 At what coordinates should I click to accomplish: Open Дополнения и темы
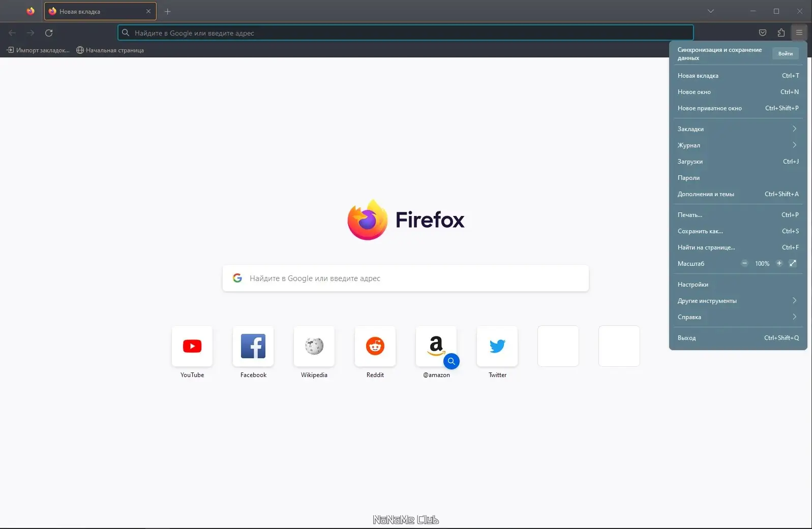(x=738, y=194)
